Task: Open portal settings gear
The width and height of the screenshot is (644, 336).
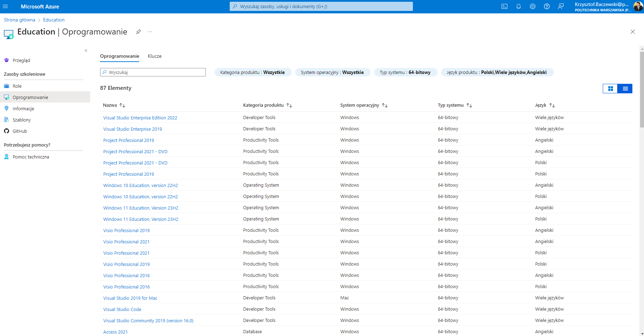Action: coord(533,6)
